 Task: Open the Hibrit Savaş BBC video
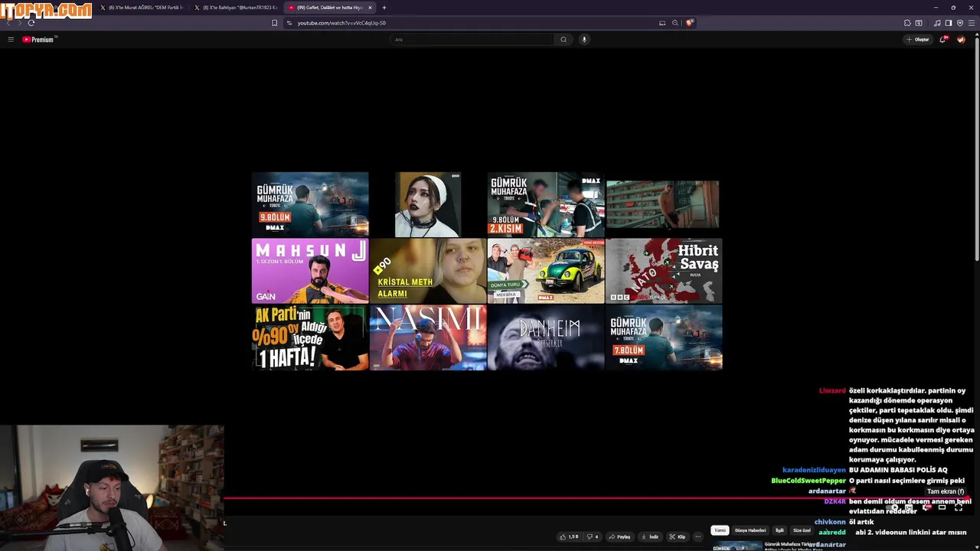click(x=664, y=271)
